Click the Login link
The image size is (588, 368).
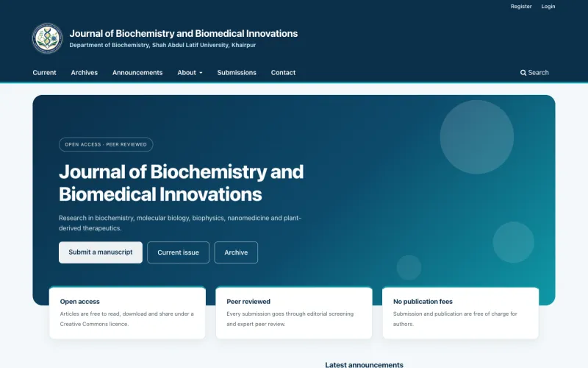(x=548, y=7)
